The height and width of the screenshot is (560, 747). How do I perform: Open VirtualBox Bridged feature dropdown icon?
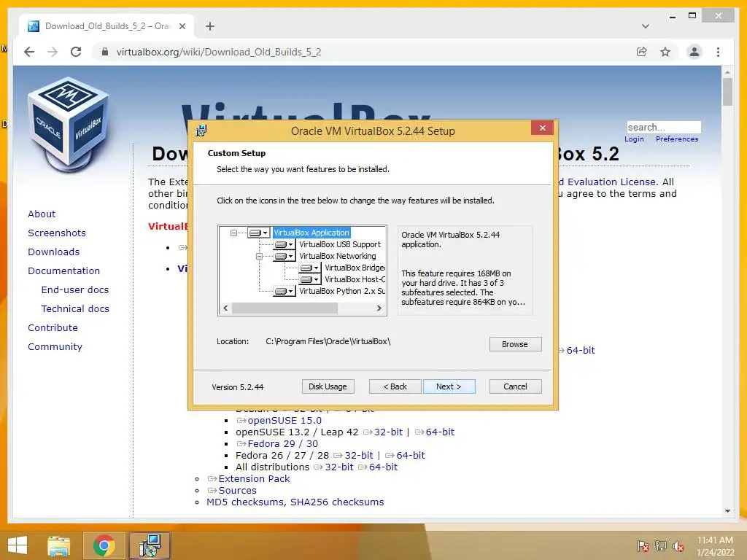click(x=309, y=268)
